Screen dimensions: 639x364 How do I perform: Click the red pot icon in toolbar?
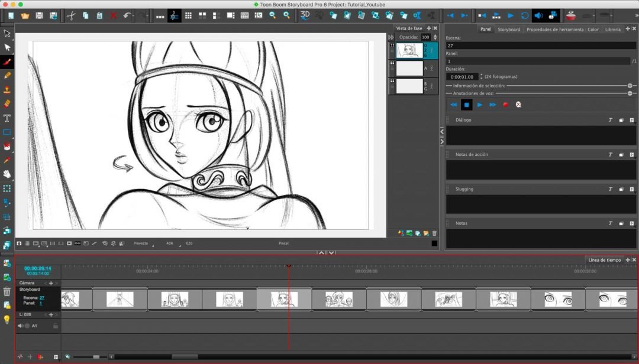[x=571, y=15]
